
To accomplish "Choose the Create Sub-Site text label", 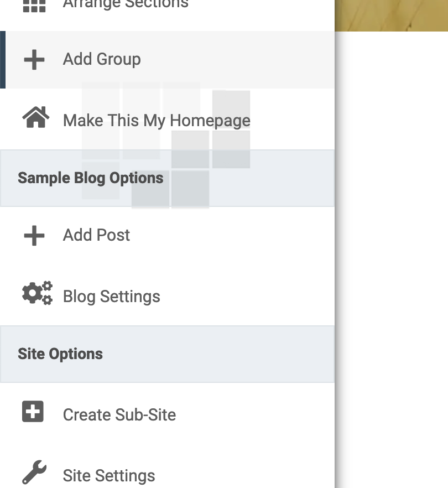I will pyautogui.click(x=119, y=415).
